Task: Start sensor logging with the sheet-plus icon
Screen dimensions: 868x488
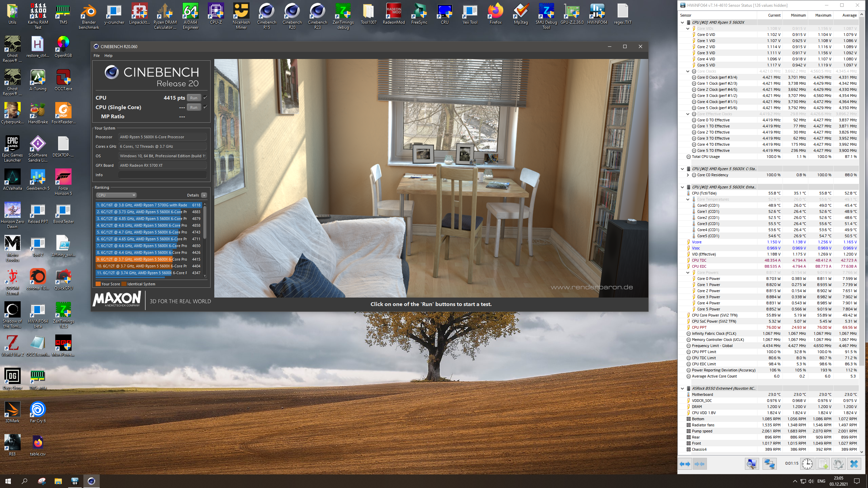Action: (x=823, y=464)
